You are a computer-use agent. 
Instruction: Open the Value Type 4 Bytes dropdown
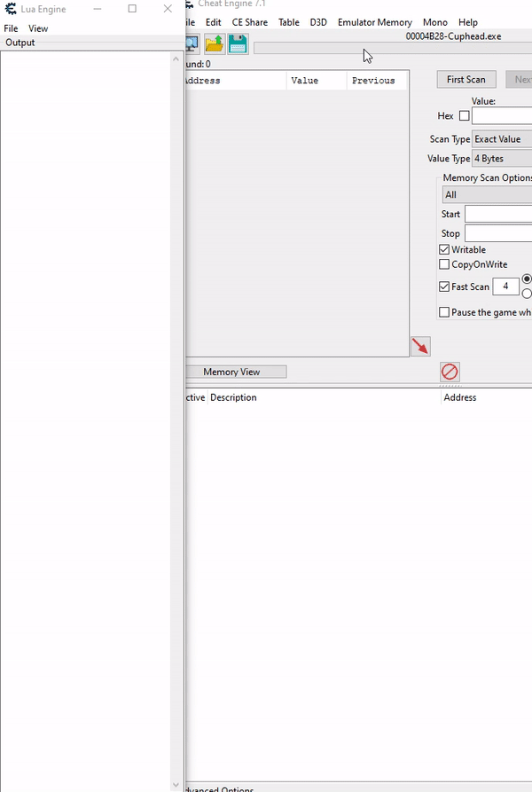502,159
